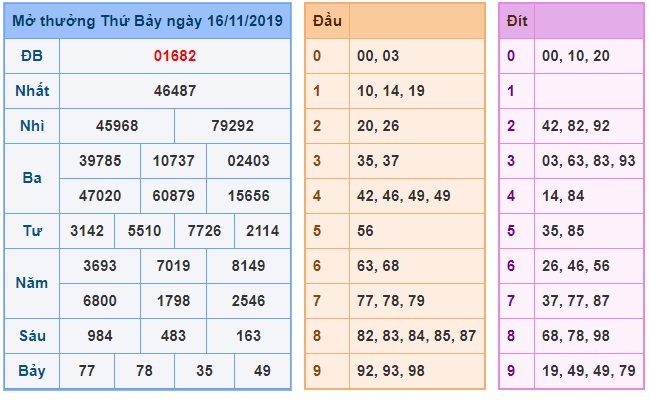Select the ĐB prize number 01682
Image resolution: width=650 pixels, height=407 pixels.
pos(175,56)
